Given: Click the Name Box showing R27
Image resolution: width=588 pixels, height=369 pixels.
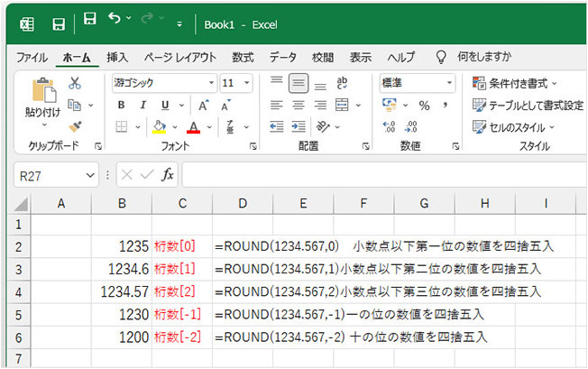Looking at the screenshot, I should point(56,175).
